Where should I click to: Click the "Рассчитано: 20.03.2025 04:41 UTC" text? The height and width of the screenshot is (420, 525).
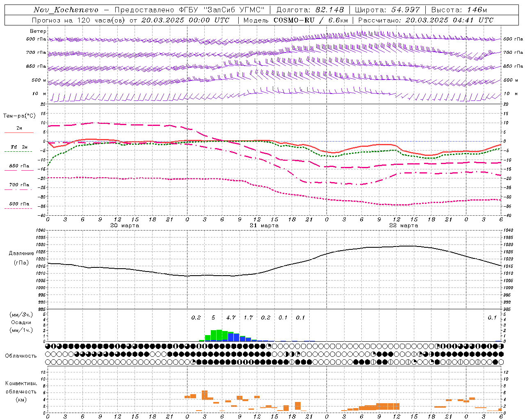point(426,20)
